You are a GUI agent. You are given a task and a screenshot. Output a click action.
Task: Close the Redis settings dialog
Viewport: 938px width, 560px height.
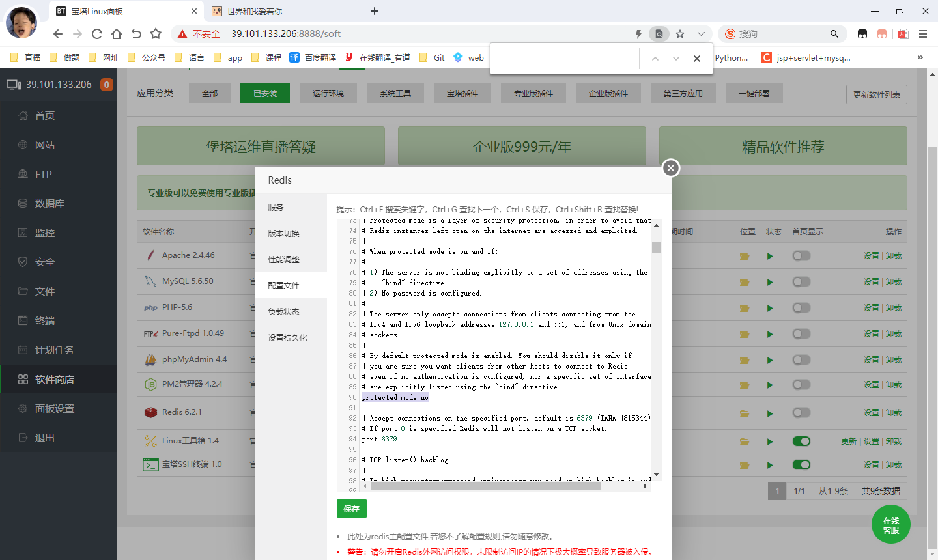click(x=671, y=168)
